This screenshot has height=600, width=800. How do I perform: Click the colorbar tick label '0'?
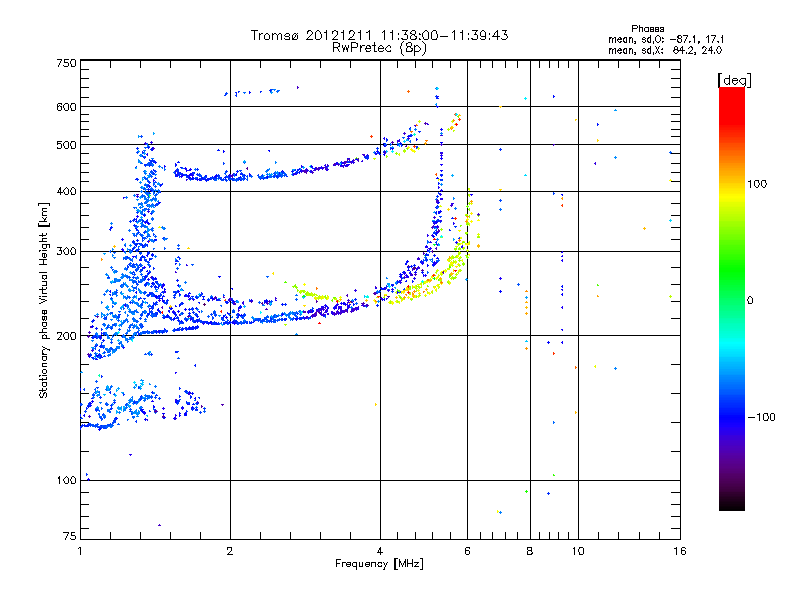pyautogui.click(x=750, y=301)
